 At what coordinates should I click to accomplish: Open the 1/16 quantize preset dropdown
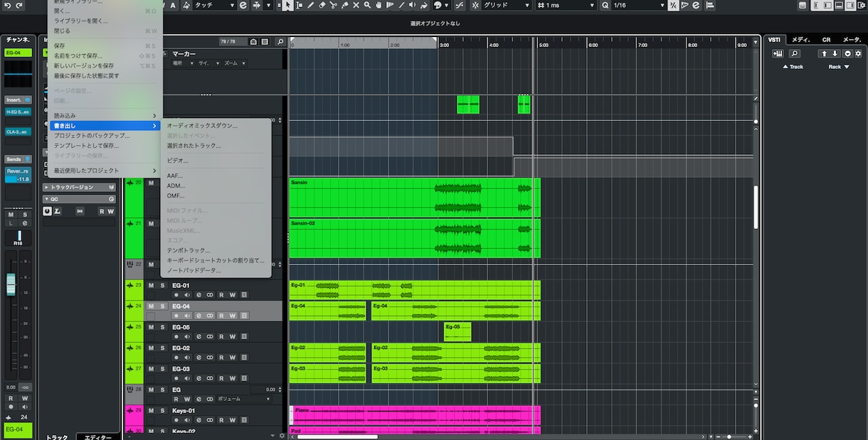pyautogui.click(x=637, y=5)
